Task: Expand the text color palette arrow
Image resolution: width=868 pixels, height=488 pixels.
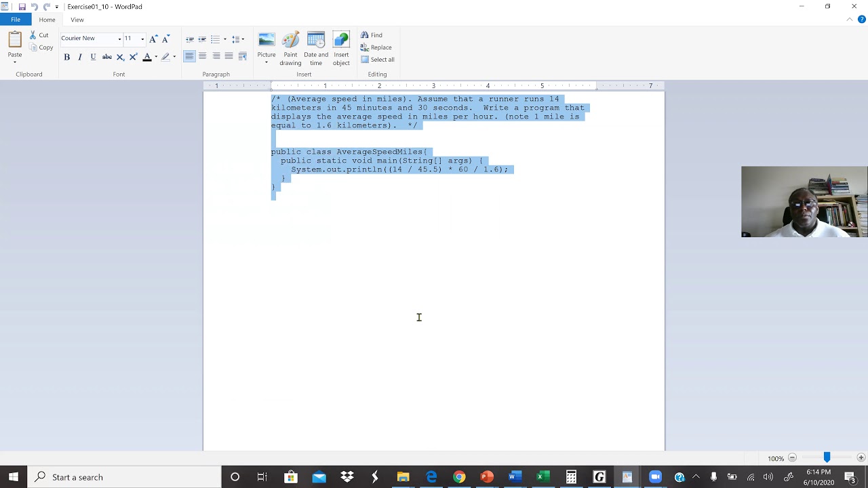Action: [x=156, y=57]
